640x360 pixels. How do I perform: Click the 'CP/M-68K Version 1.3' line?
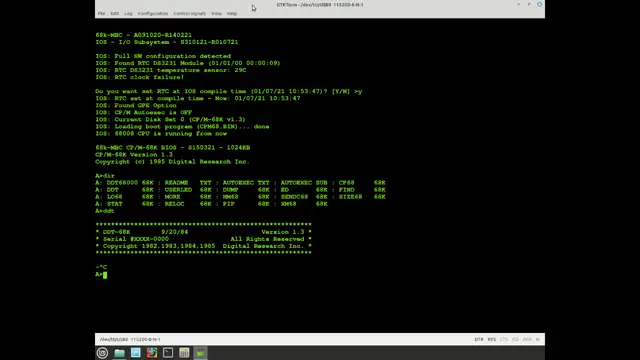134,155
